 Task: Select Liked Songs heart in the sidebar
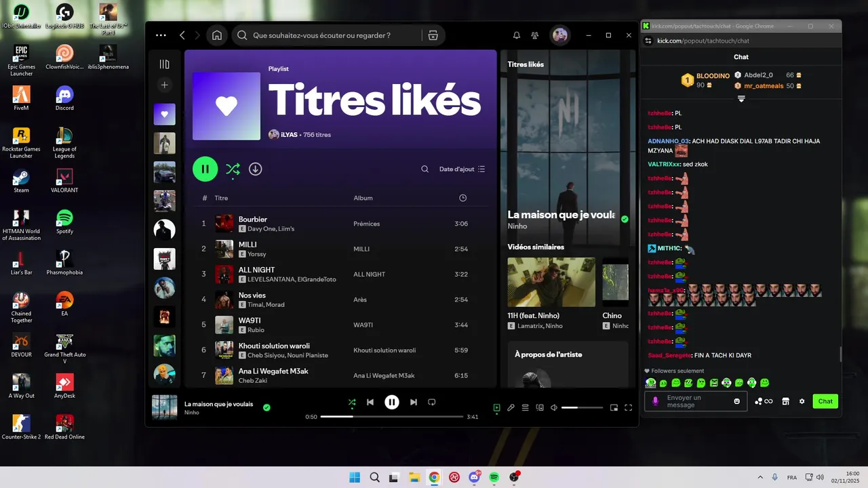pos(164,114)
